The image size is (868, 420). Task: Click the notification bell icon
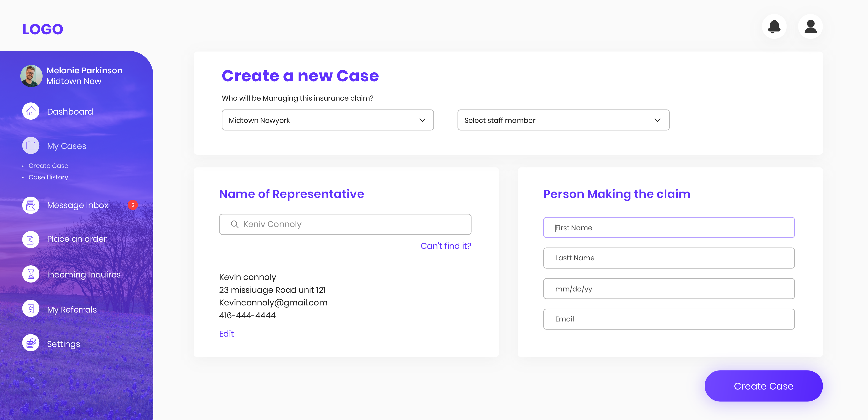click(x=774, y=26)
